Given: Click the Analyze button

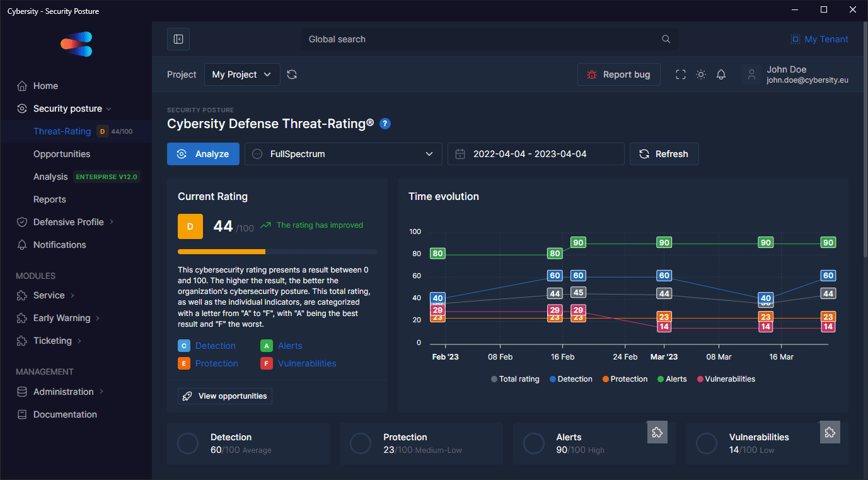Looking at the screenshot, I should [203, 154].
